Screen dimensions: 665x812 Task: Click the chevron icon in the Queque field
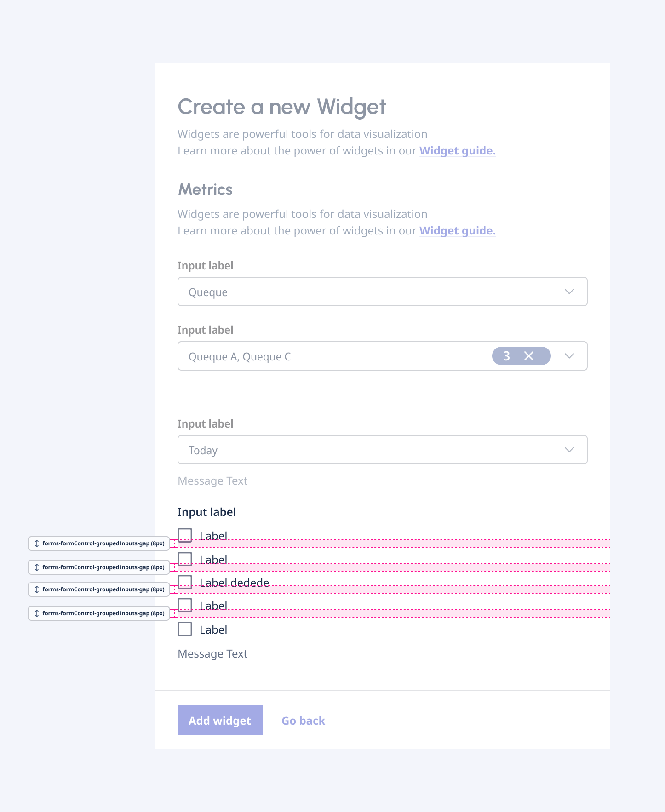pos(569,292)
